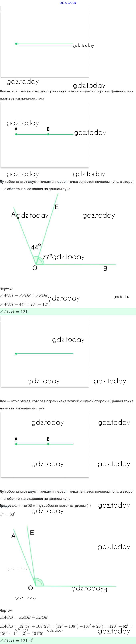Click the bold word Градус
136x644 pixels.
[x=6, y=505]
